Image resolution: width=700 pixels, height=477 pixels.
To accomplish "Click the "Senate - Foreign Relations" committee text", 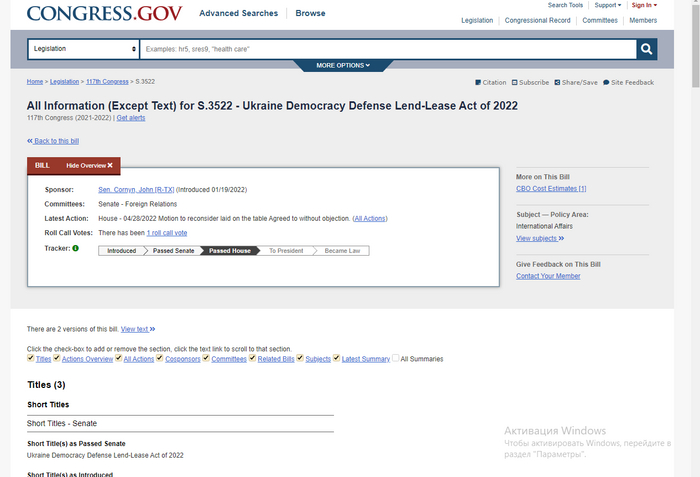I will (x=138, y=204).
